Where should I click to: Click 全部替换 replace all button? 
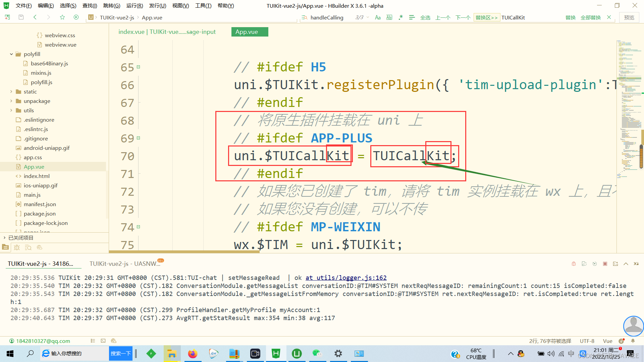(591, 18)
